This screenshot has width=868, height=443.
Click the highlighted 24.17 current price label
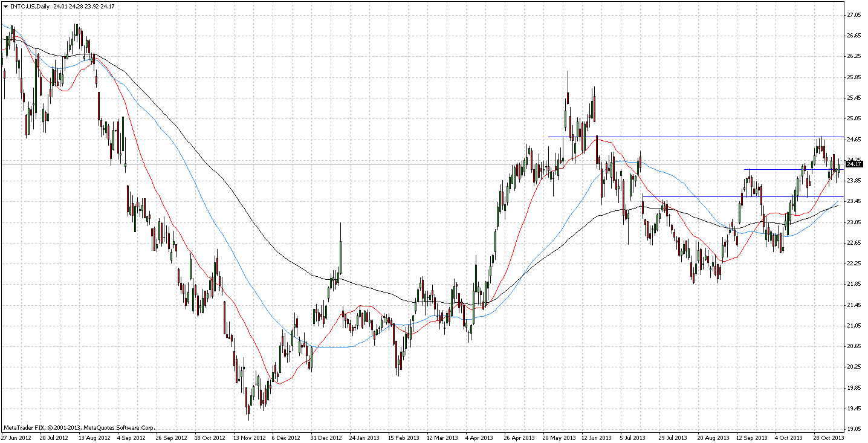[x=854, y=164]
